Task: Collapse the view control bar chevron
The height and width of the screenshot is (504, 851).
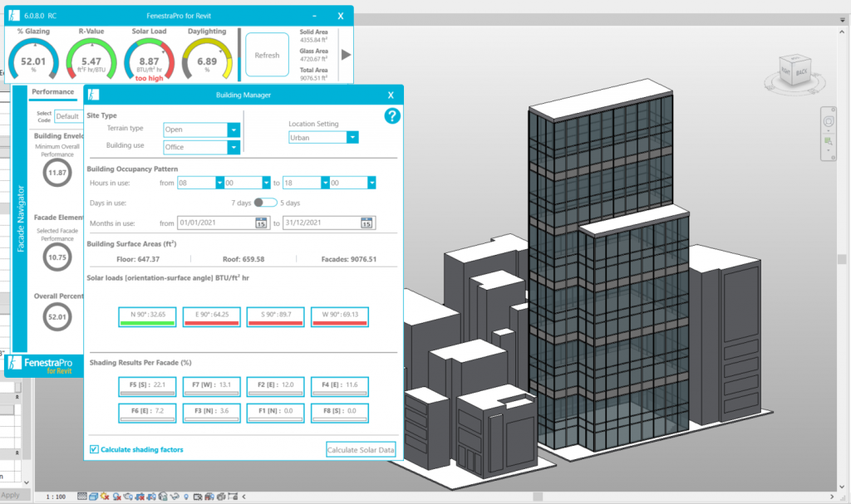Action: [243, 497]
